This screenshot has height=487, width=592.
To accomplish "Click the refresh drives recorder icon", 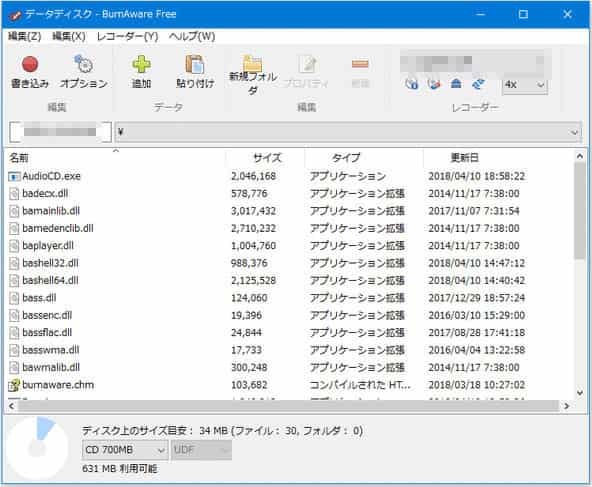I will coord(478,84).
